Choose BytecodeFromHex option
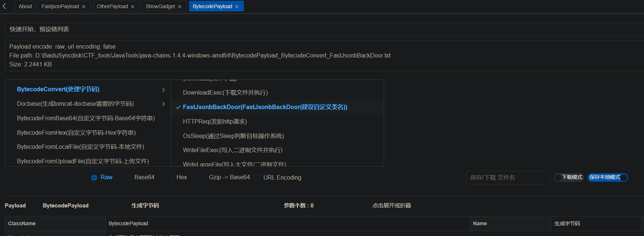This screenshot has height=236, width=644. click(76, 132)
